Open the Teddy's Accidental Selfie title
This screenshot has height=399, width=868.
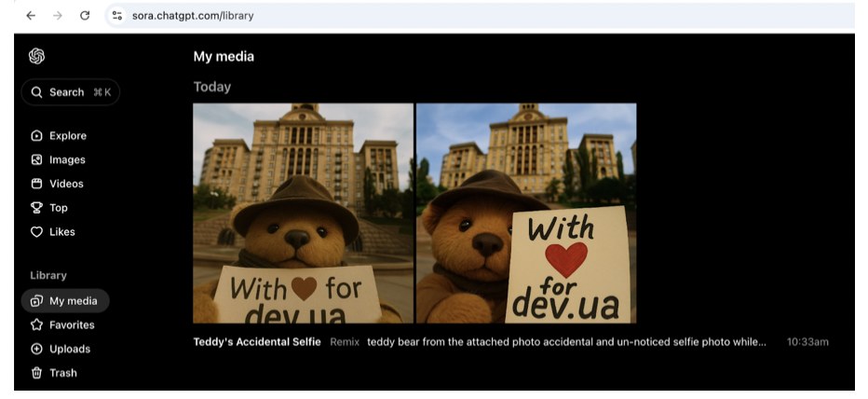[x=257, y=342]
